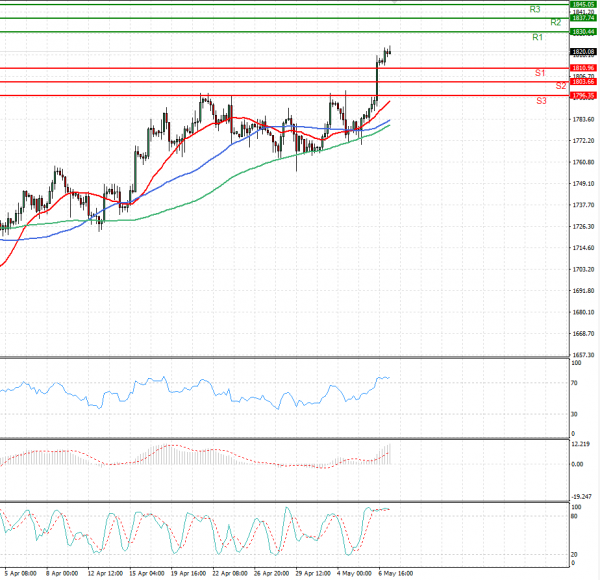
Task: Click the 29 Apr 12:00 time label
Action: (x=313, y=573)
